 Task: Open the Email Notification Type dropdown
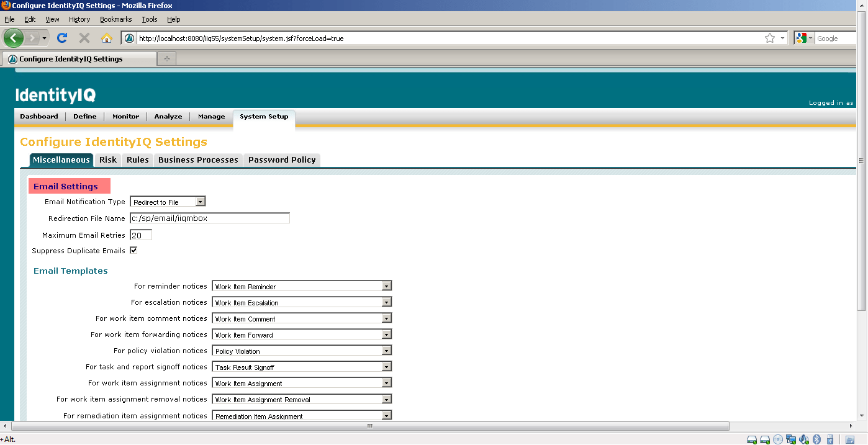[168, 202]
